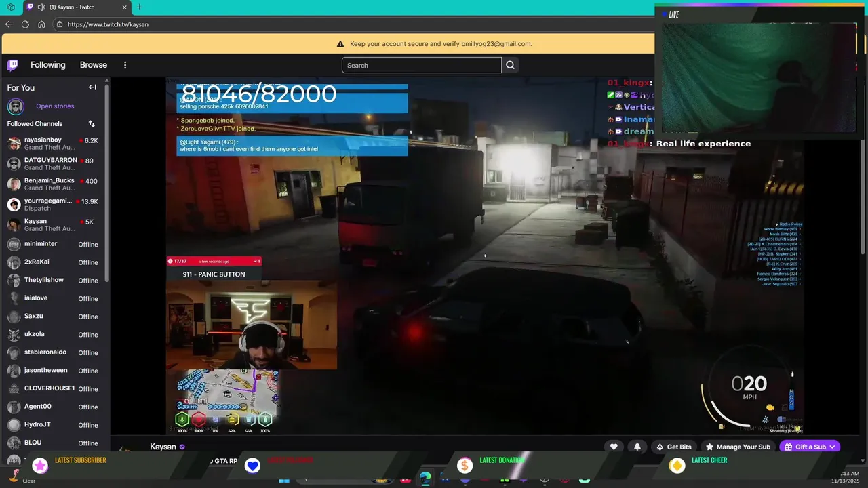This screenshot has width=868, height=488.
Task: Click the blue heart follower icon
Action: coord(252,466)
